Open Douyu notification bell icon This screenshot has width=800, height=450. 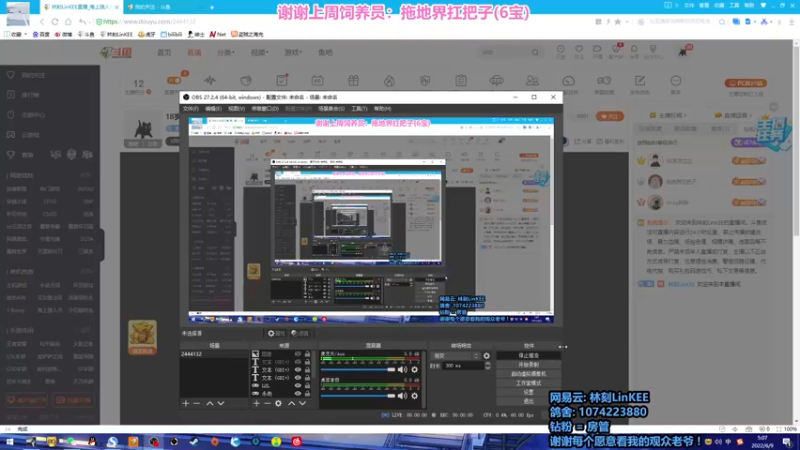[x=634, y=49]
